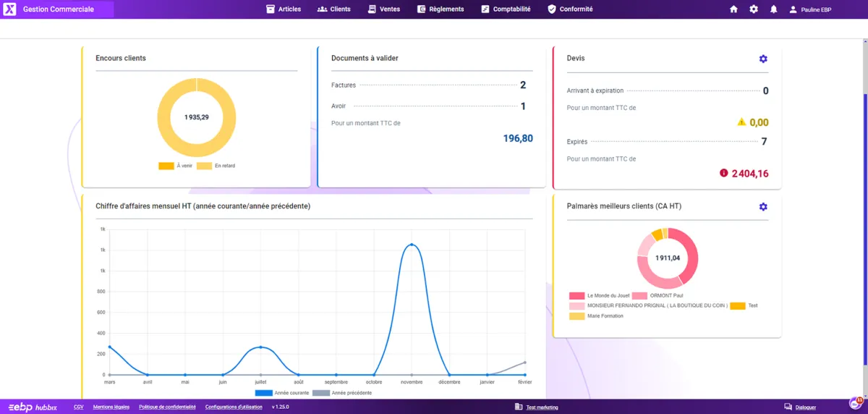Image resolution: width=868 pixels, height=414 pixels.
Task: Click Le Monde du Jouet color swatch
Action: point(576,295)
